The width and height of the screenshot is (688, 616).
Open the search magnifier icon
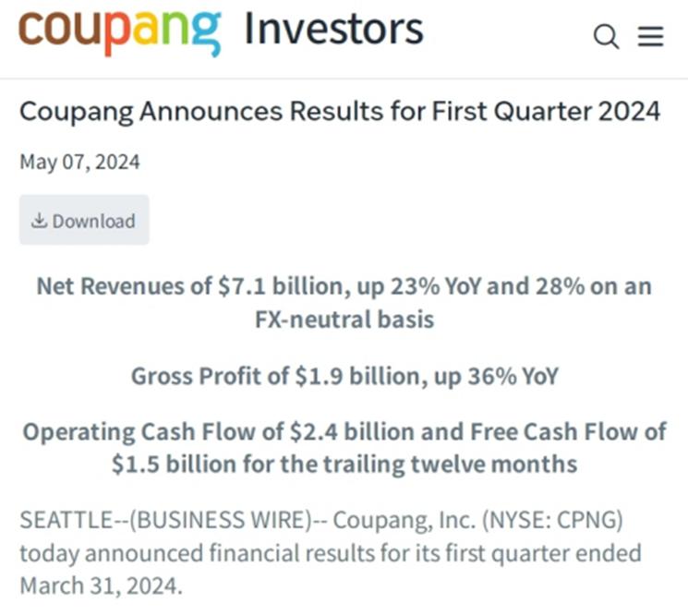click(x=606, y=36)
